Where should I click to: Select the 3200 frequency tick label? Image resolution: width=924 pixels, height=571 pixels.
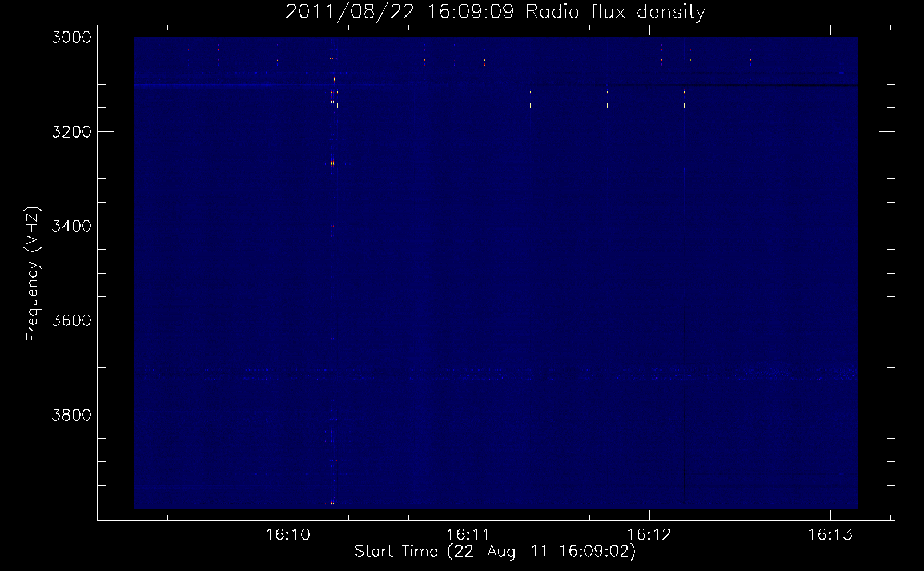pyautogui.click(x=71, y=132)
